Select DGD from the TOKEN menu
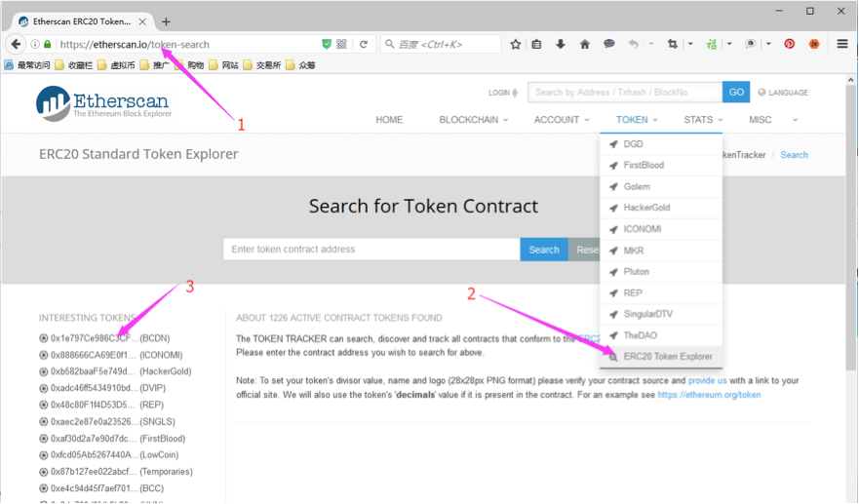Image resolution: width=859 pixels, height=504 pixels. coord(661,144)
